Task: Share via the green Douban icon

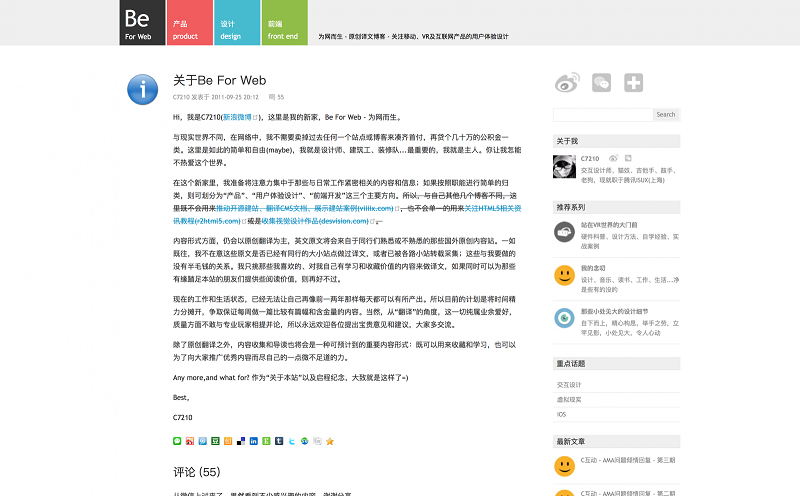Action: click(x=215, y=441)
